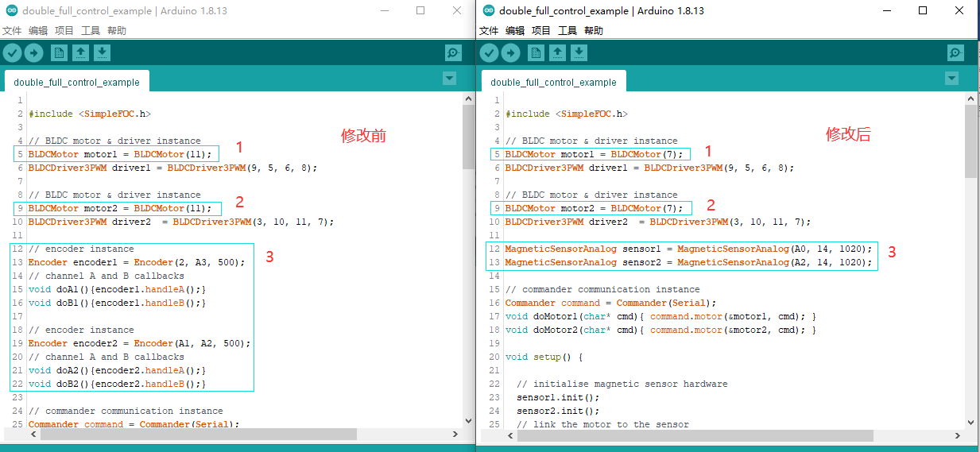Click void setup() line in right editor
This screenshot has width=980, height=452.
coord(544,357)
